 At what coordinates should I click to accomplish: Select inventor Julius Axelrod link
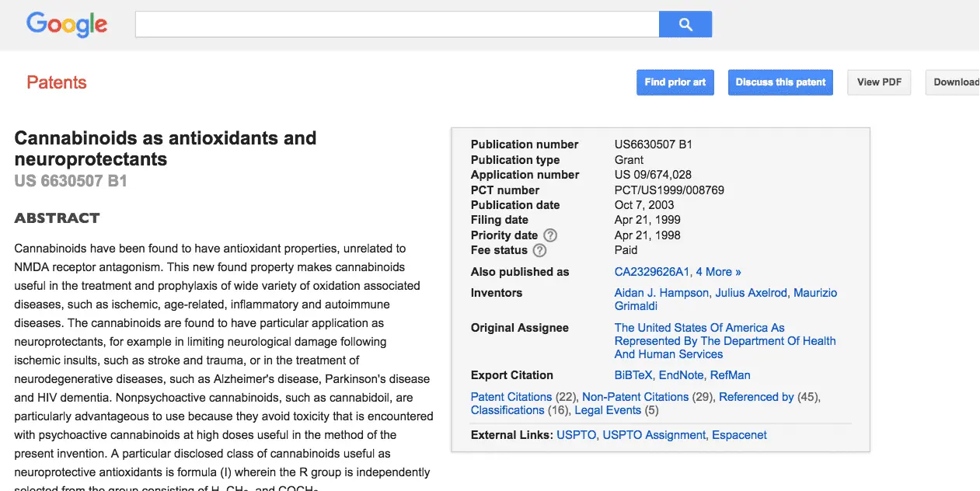751,293
